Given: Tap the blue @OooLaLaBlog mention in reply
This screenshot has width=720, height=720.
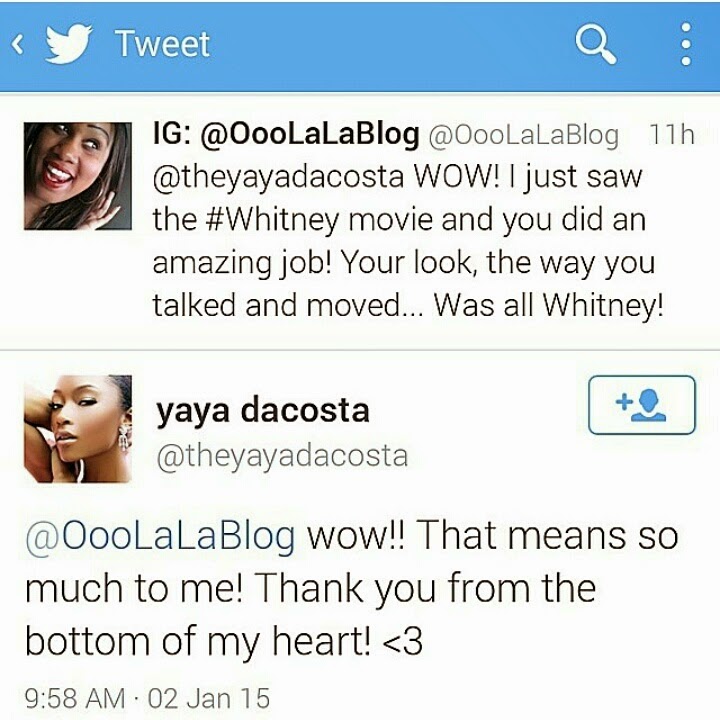Looking at the screenshot, I should pos(160,536).
